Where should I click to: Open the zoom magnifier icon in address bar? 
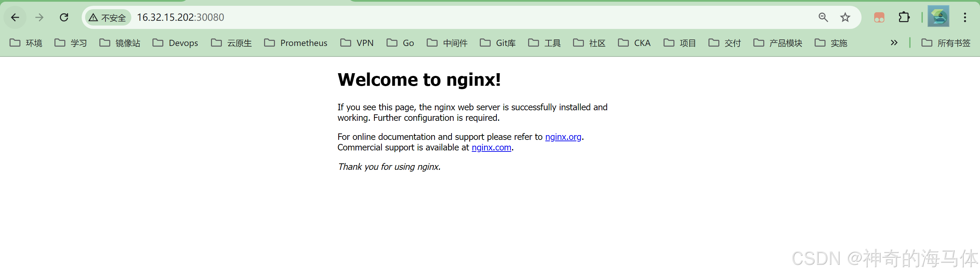tap(823, 17)
